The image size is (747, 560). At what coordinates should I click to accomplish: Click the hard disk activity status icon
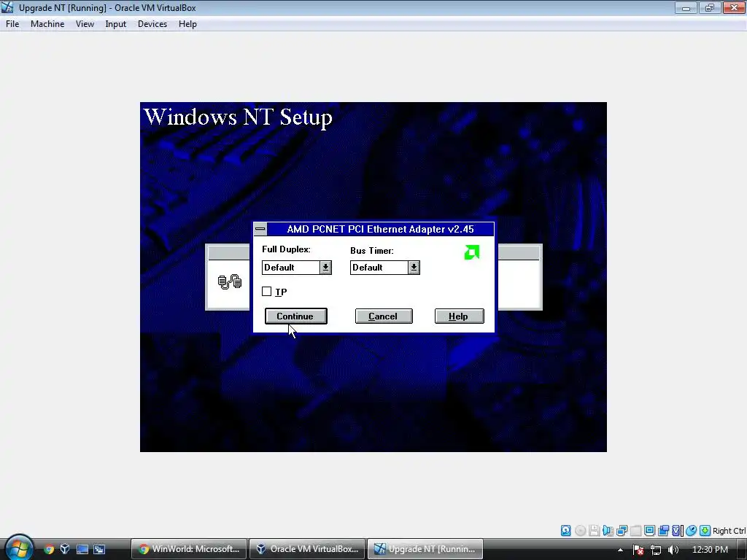[x=565, y=531]
